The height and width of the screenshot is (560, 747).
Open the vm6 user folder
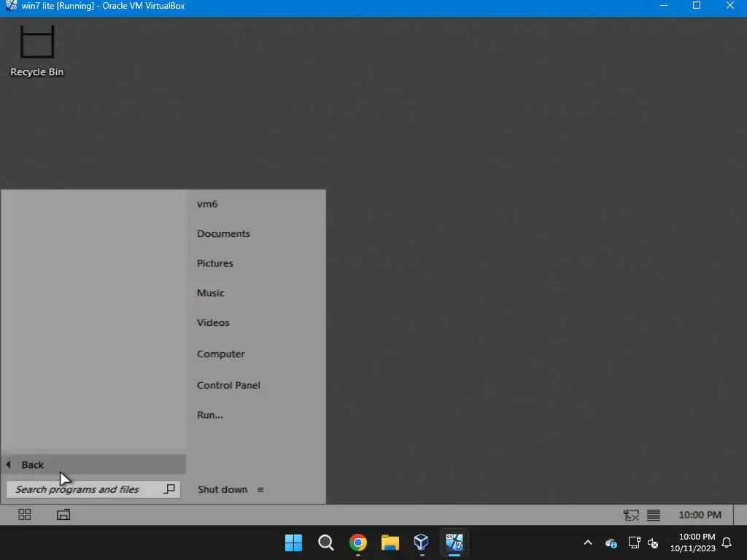click(x=207, y=204)
